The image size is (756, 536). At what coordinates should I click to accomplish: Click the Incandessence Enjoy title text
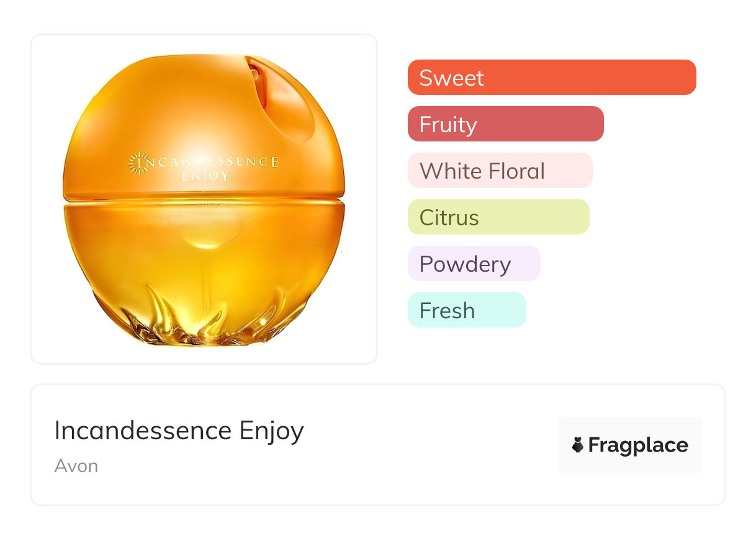coord(179,431)
